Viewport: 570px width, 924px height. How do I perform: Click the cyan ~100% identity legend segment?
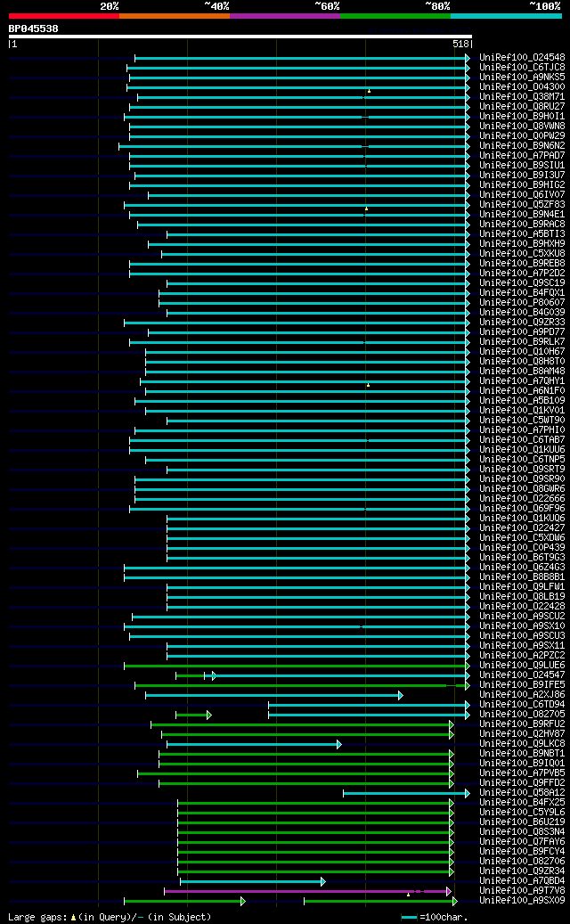coord(507,16)
